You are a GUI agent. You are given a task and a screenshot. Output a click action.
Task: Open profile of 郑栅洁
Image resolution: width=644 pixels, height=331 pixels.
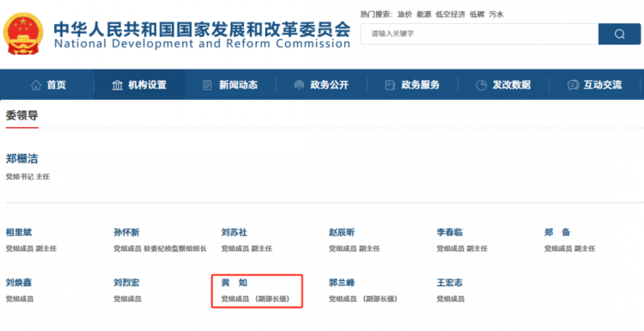[x=21, y=159]
